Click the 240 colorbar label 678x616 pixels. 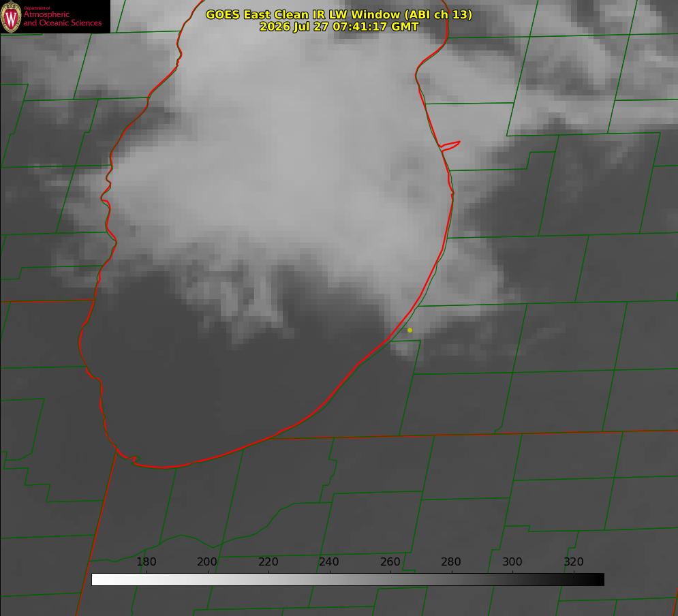(x=329, y=561)
